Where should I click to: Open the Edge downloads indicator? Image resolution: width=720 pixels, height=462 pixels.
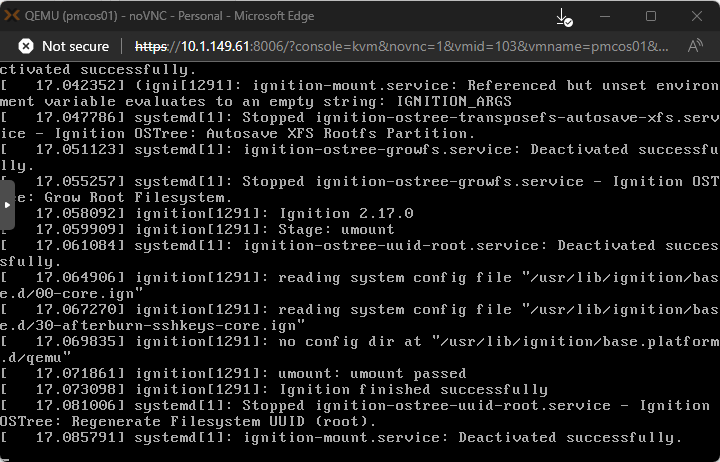pos(563,17)
